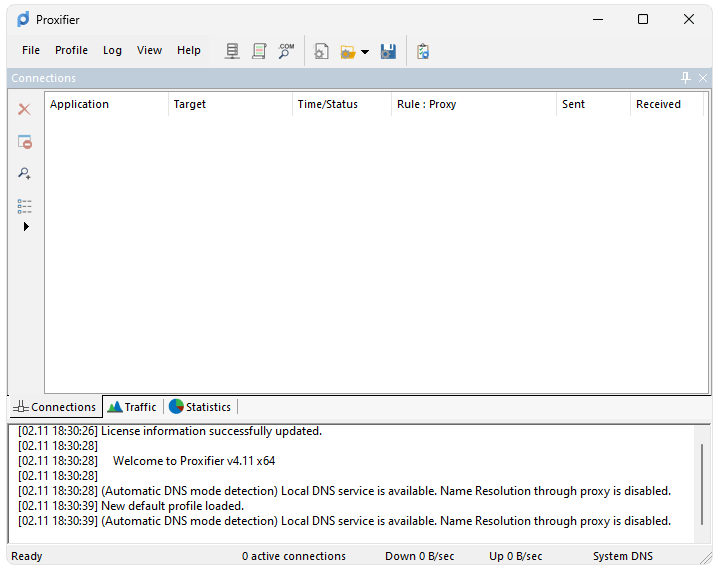720x570 pixels.
Task: Close the Connections panel
Action: [x=703, y=78]
